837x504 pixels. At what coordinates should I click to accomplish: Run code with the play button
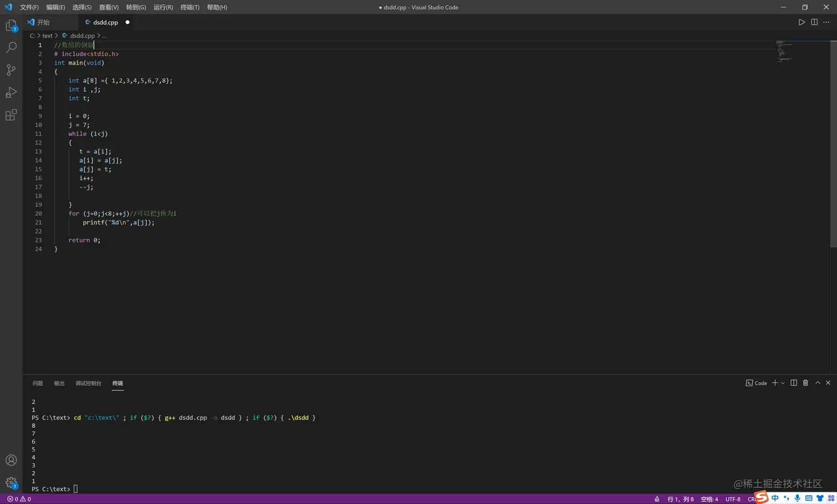tap(802, 22)
